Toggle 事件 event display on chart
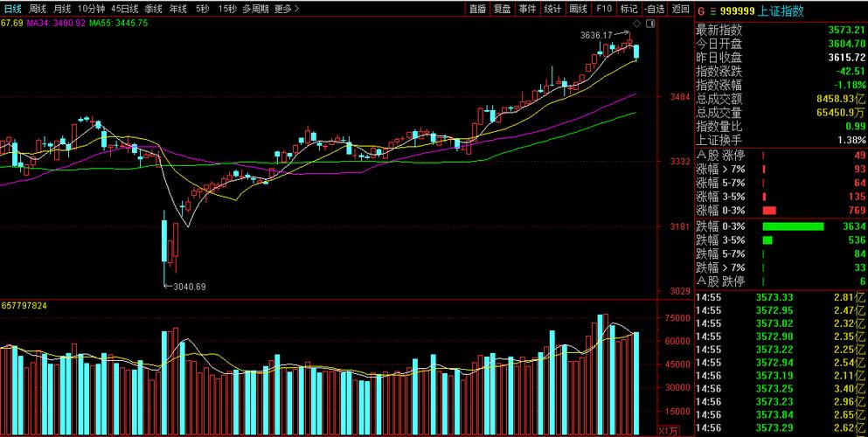Viewport: 868px width, 437px height. pos(527,9)
